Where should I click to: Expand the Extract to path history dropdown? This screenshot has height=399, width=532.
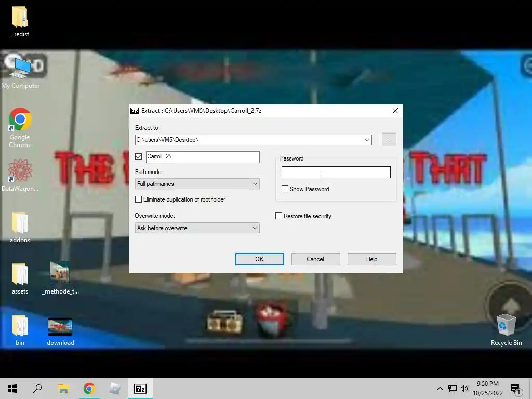[367, 140]
